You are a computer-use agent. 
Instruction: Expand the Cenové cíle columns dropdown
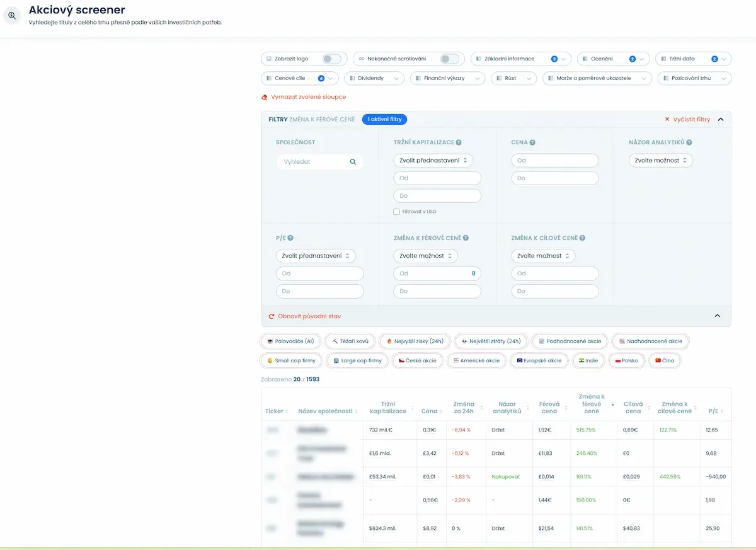click(299, 79)
